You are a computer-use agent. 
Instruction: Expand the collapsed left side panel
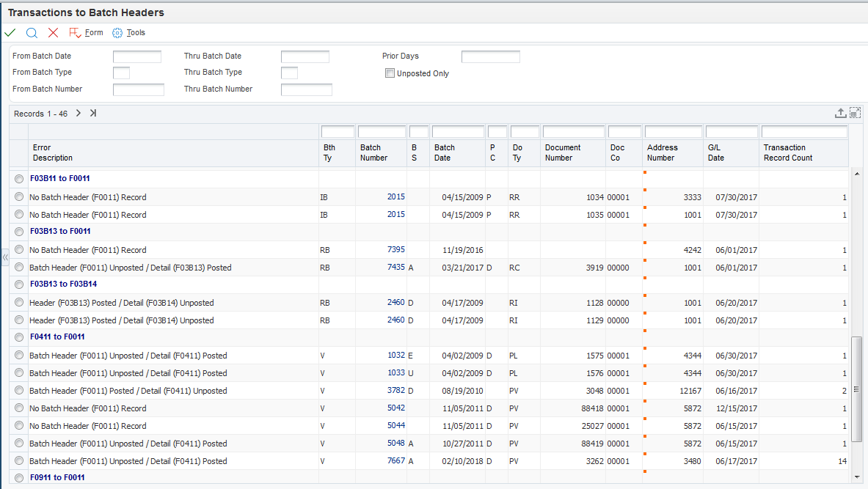coord(4,257)
